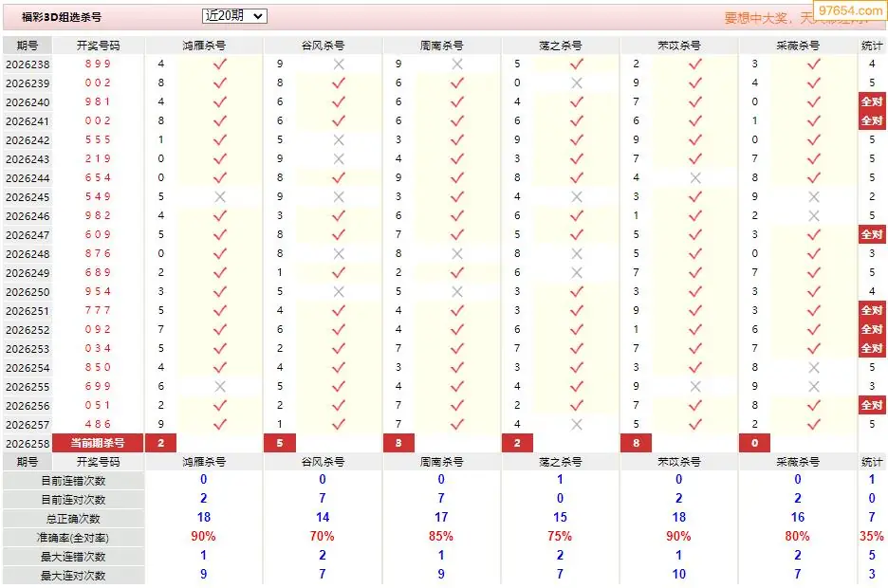Click the 当前期杀号 red label
The image size is (888, 588).
(98, 443)
